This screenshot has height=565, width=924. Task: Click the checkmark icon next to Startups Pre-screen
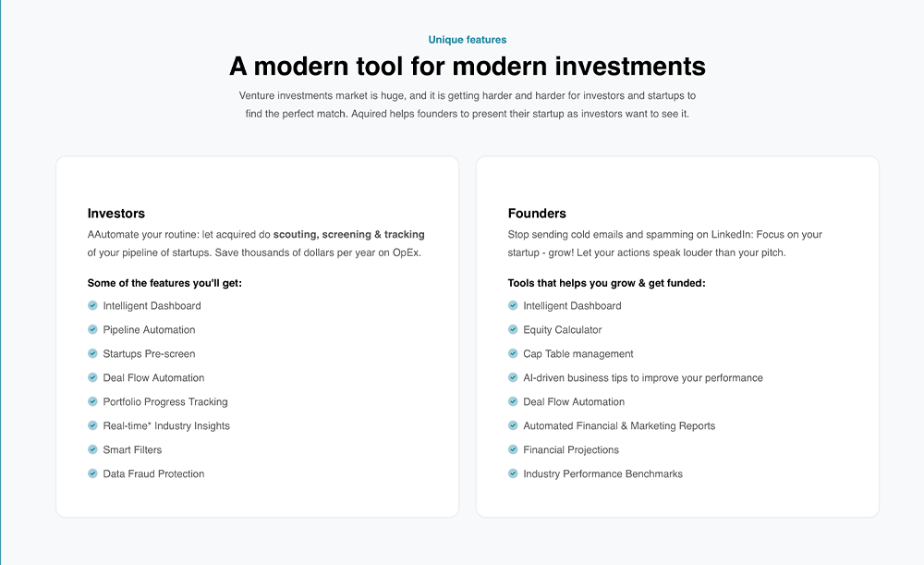(92, 353)
